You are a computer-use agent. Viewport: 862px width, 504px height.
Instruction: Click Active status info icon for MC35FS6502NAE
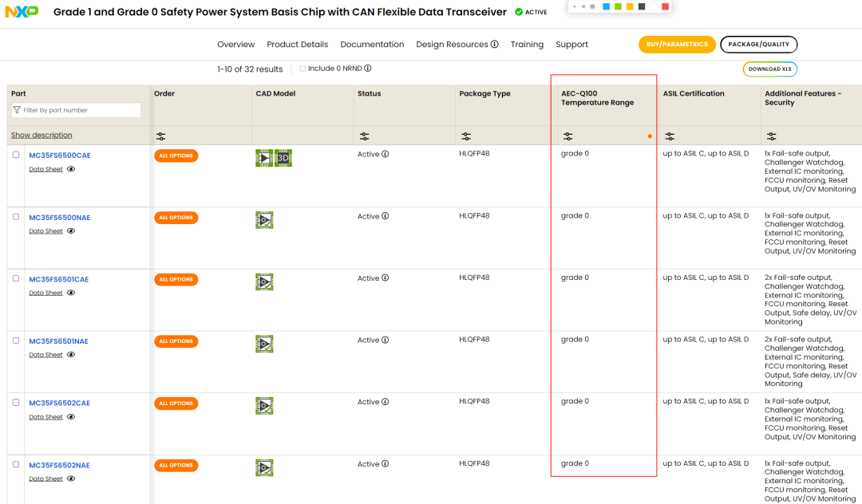tap(386, 464)
